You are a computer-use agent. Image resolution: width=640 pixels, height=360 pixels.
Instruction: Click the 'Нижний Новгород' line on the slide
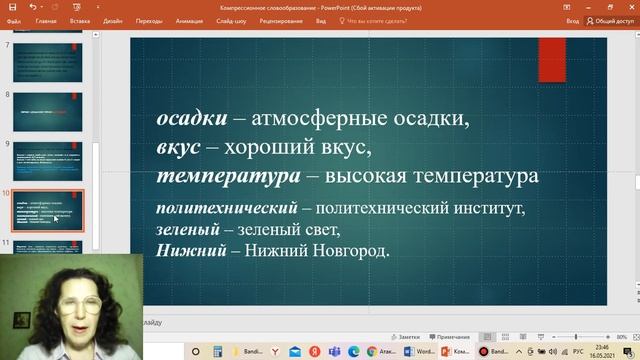(x=273, y=250)
